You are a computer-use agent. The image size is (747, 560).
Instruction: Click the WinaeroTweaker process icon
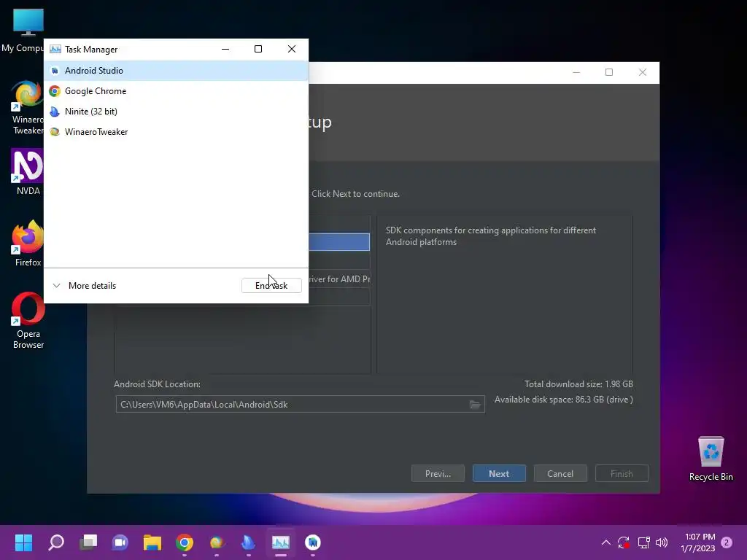(55, 132)
